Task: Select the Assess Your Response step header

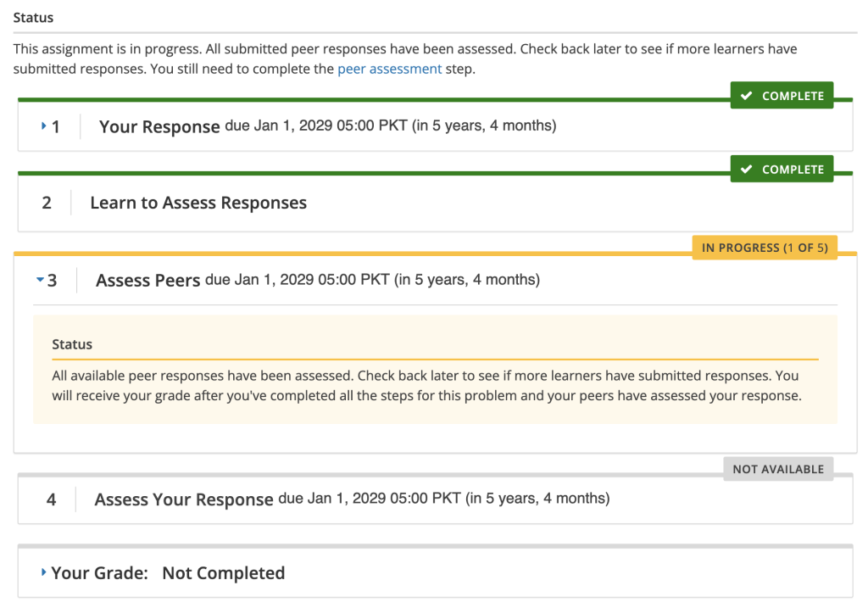Action: point(183,499)
